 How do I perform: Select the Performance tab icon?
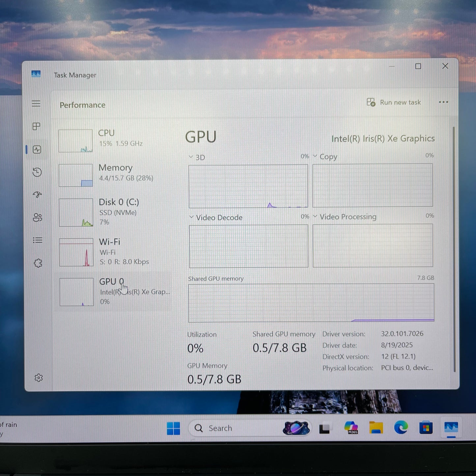tap(36, 149)
